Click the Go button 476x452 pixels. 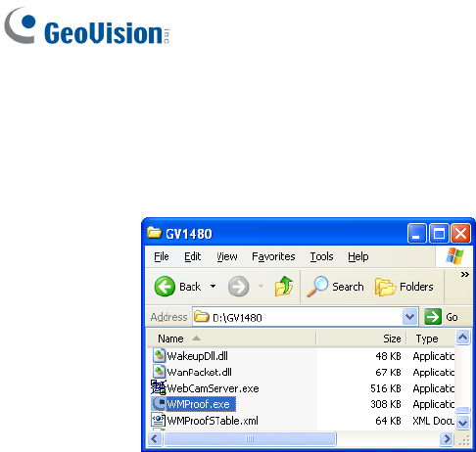coord(442,317)
